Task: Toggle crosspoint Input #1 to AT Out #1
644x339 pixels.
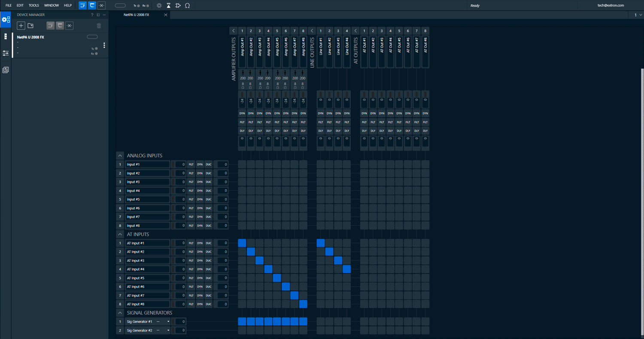Action: tap(364, 164)
